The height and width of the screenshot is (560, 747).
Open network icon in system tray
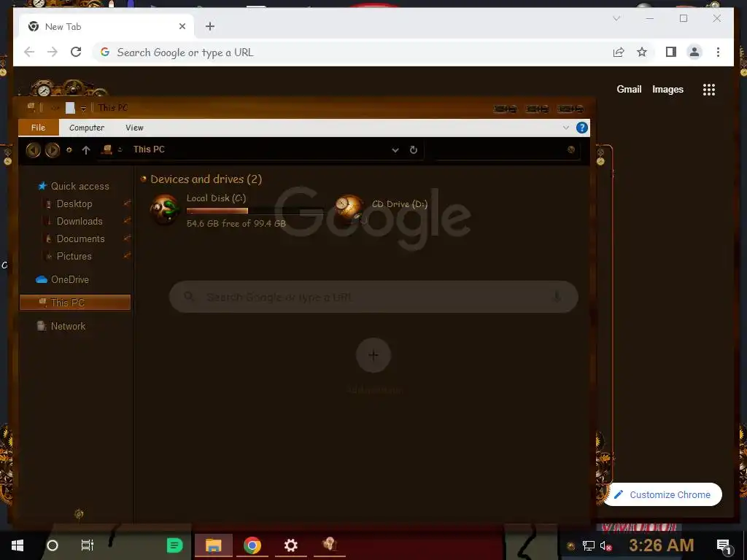[589, 545]
